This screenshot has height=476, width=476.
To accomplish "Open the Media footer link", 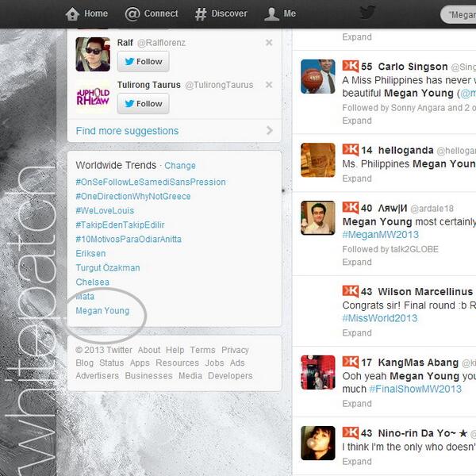I will click(x=190, y=376).
